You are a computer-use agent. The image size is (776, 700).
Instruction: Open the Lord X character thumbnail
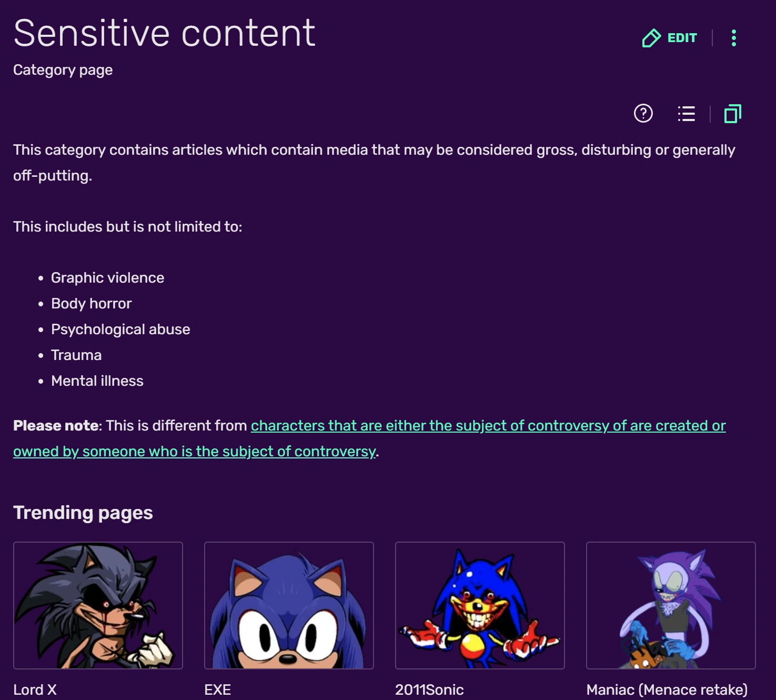98,605
